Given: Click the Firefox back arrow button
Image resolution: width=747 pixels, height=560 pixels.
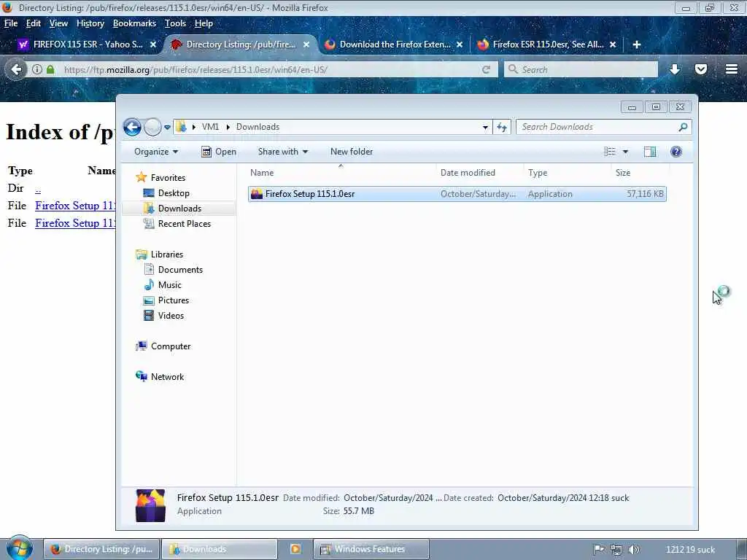Looking at the screenshot, I should 16,69.
